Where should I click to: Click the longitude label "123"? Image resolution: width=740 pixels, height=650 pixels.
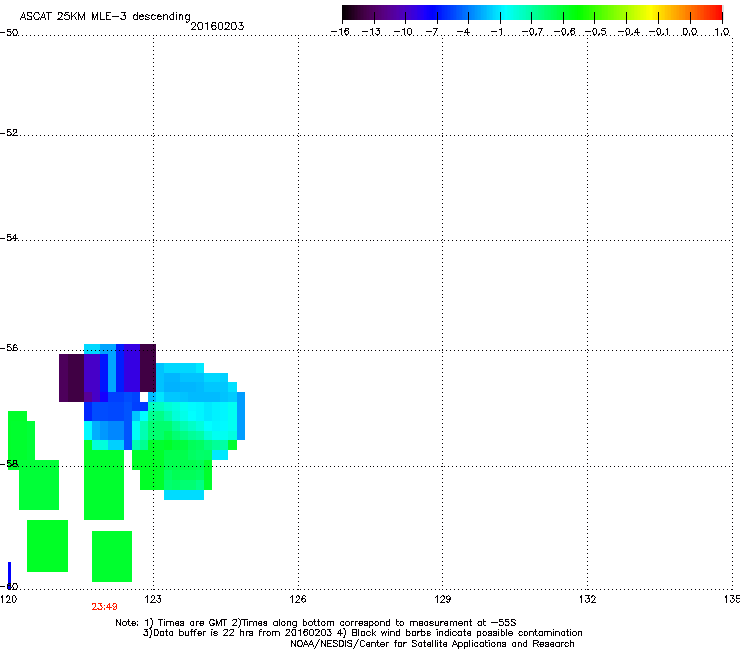(153, 599)
